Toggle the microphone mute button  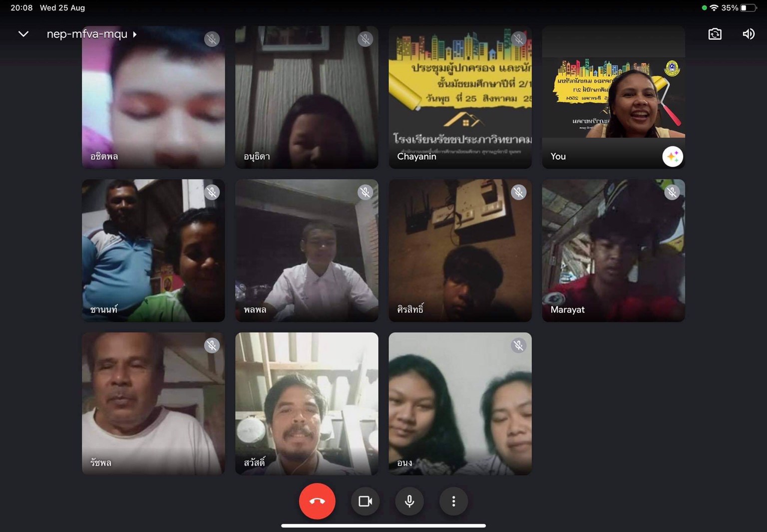coord(409,501)
